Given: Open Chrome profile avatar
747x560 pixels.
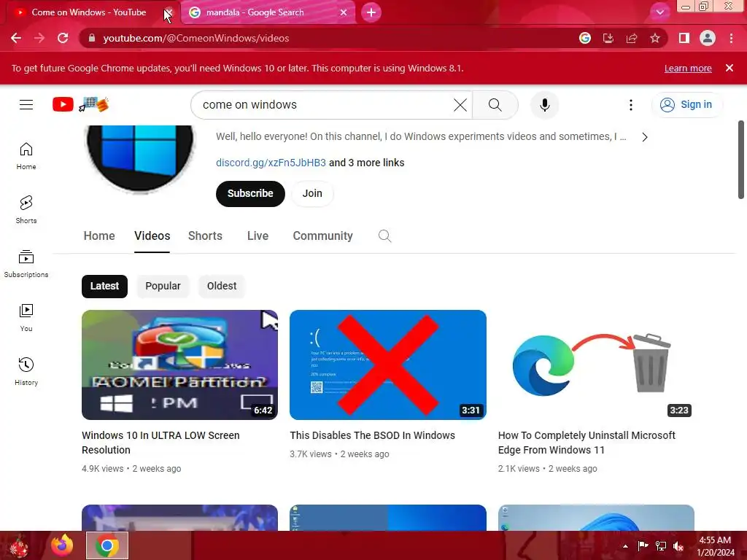Looking at the screenshot, I should point(708,38).
